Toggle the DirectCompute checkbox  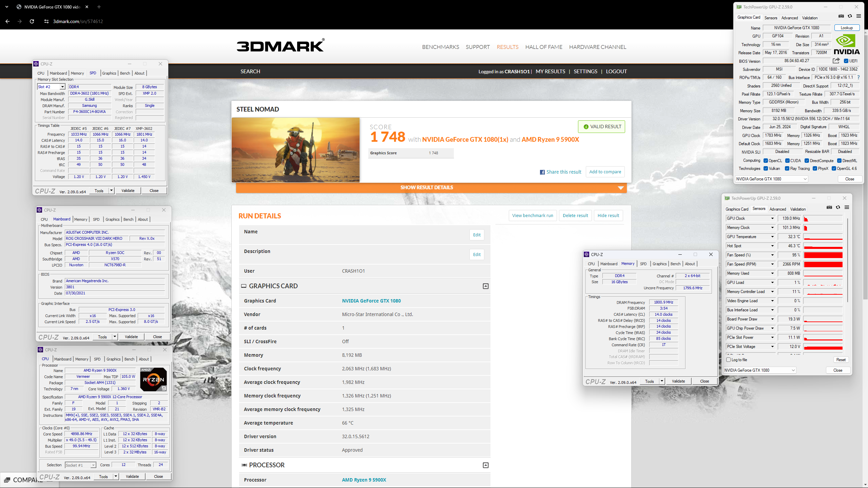click(807, 161)
